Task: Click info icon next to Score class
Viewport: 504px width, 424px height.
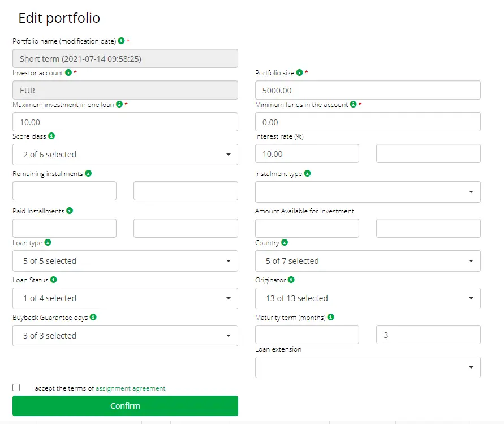Action: [x=51, y=136]
